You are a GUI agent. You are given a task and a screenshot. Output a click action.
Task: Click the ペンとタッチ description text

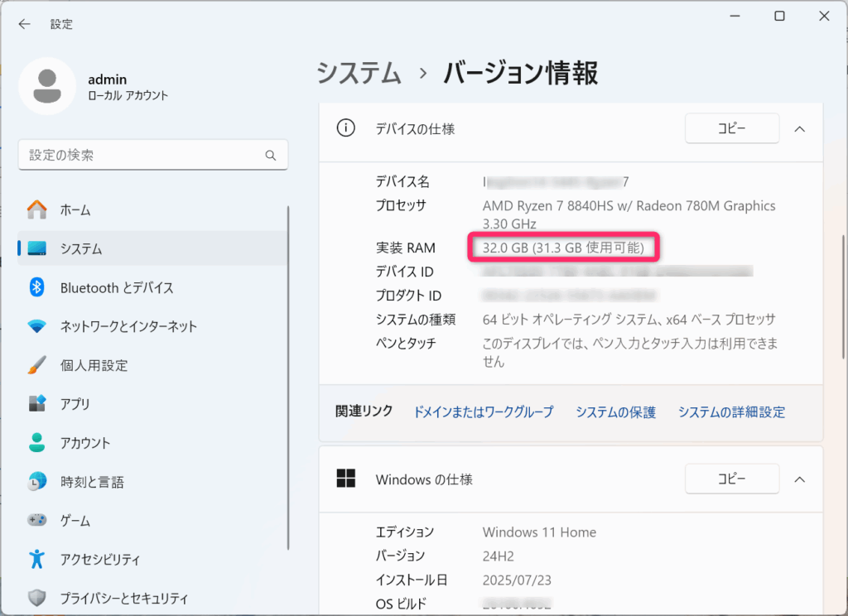630,352
